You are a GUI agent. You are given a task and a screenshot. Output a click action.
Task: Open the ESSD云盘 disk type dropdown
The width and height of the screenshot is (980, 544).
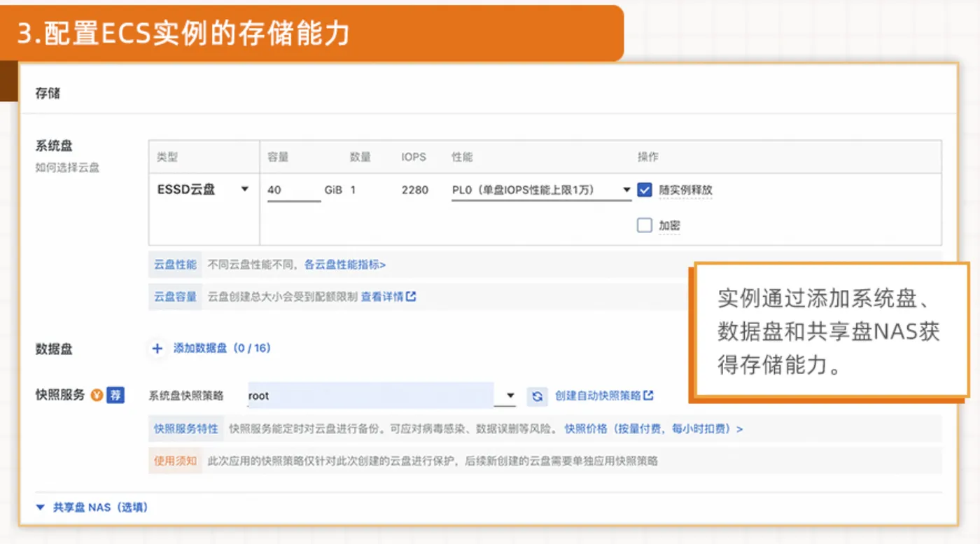pyautogui.click(x=203, y=190)
